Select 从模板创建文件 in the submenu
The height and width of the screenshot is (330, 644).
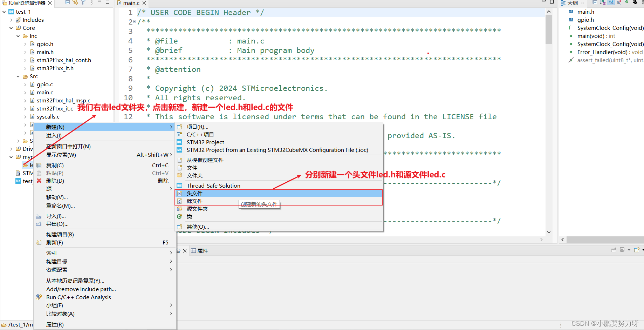click(x=279, y=160)
